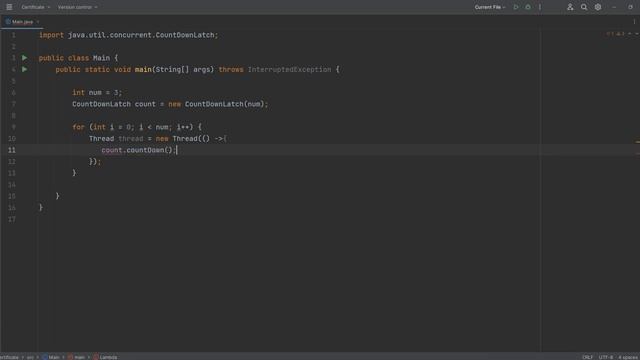Viewport: 640px width, 360px height.
Task: Click the 'for' loop keyword
Action: pyautogui.click(x=78, y=127)
